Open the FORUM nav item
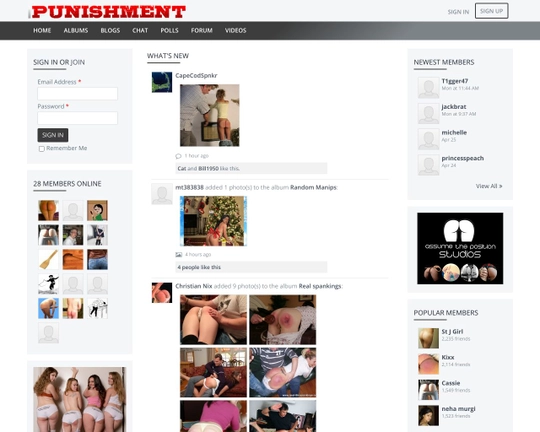540x432 pixels. [202, 31]
